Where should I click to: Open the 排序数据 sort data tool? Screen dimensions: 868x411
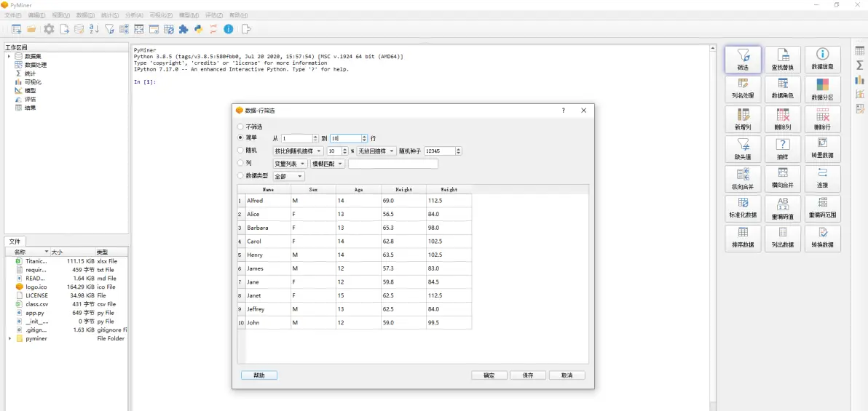(x=743, y=239)
